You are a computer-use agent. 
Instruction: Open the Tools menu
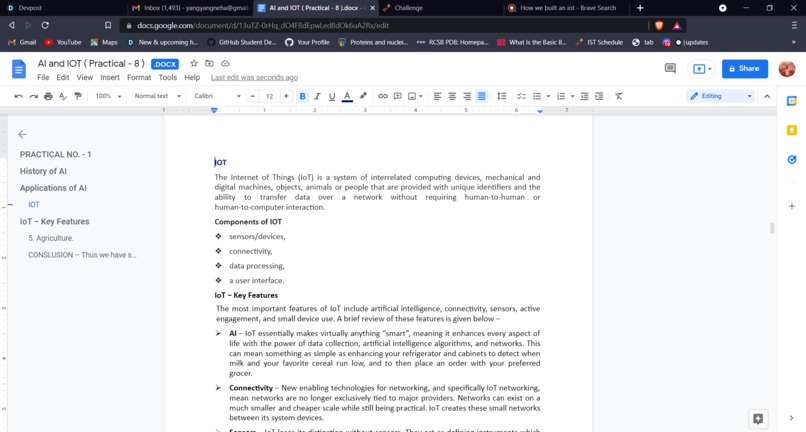tap(168, 78)
